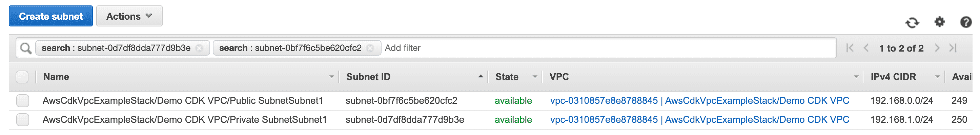Screen dimensions: 980x135
Task: Click the search magnifier icon
Action: coord(25,48)
